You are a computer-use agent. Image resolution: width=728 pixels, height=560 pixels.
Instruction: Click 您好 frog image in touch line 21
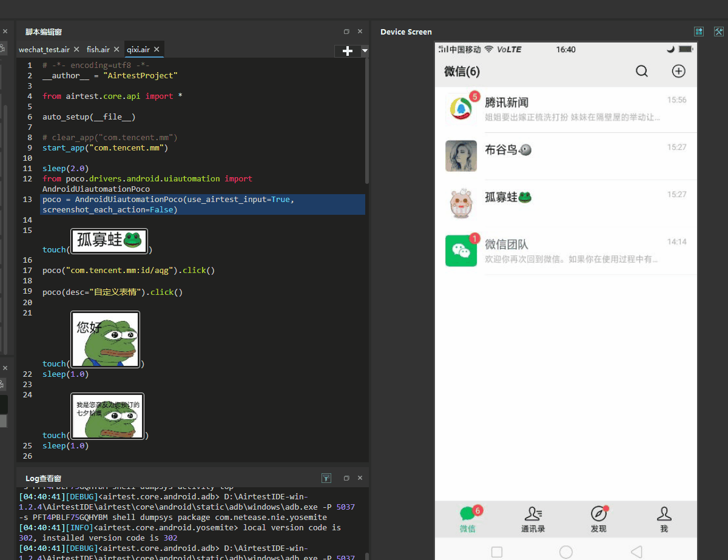tap(106, 339)
